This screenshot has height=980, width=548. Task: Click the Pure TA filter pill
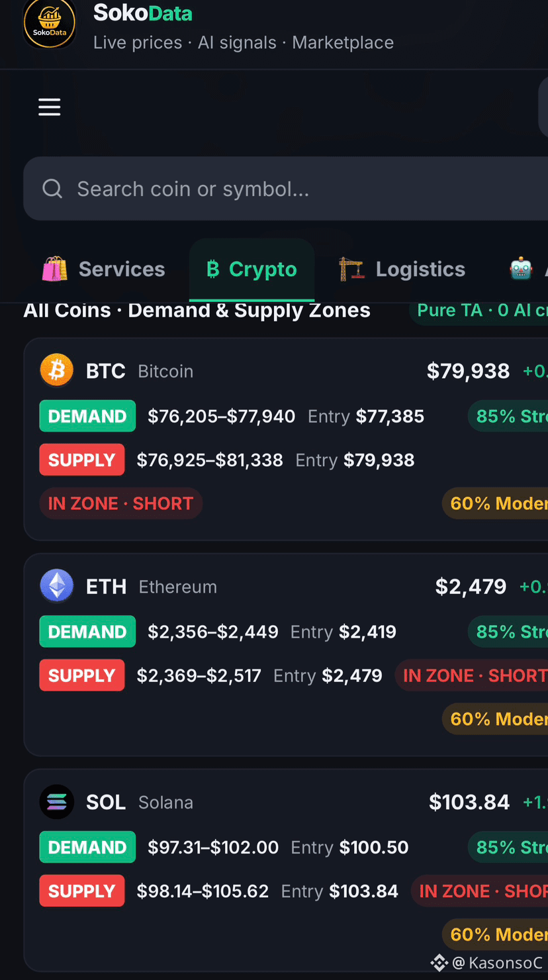[x=479, y=310]
